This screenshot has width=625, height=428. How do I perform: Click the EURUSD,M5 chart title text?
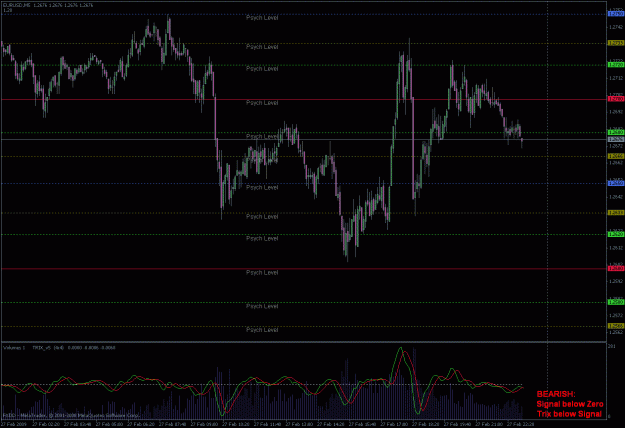click(16, 5)
